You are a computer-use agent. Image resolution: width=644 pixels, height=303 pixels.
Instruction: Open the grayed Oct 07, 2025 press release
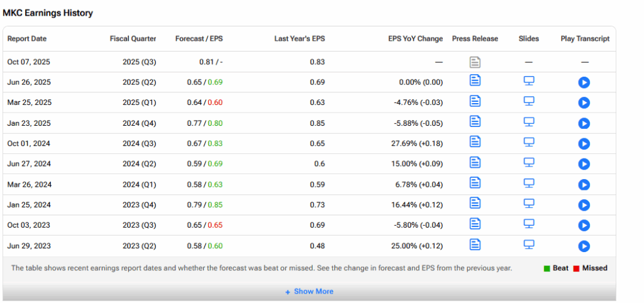[475, 62]
